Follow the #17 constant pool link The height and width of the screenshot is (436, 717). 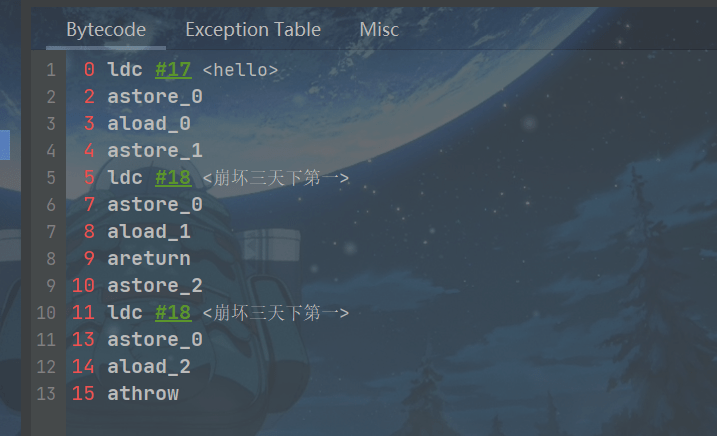click(x=173, y=70)
